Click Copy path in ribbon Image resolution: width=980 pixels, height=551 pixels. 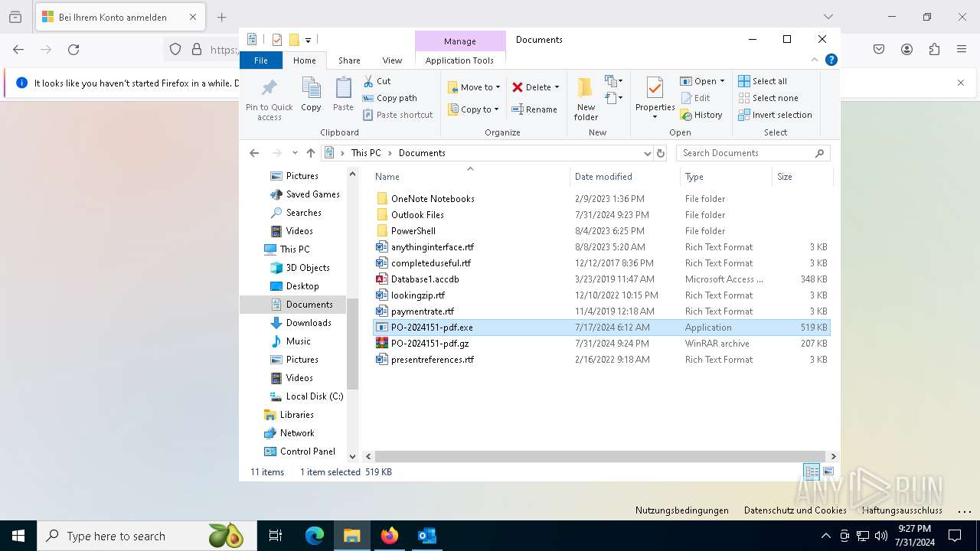point(390,98)
